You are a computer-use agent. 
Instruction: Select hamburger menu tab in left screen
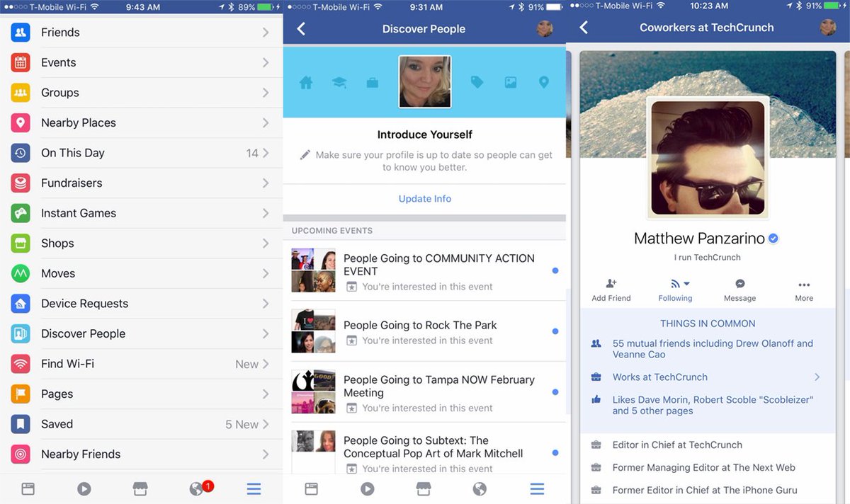coord(254,488)
